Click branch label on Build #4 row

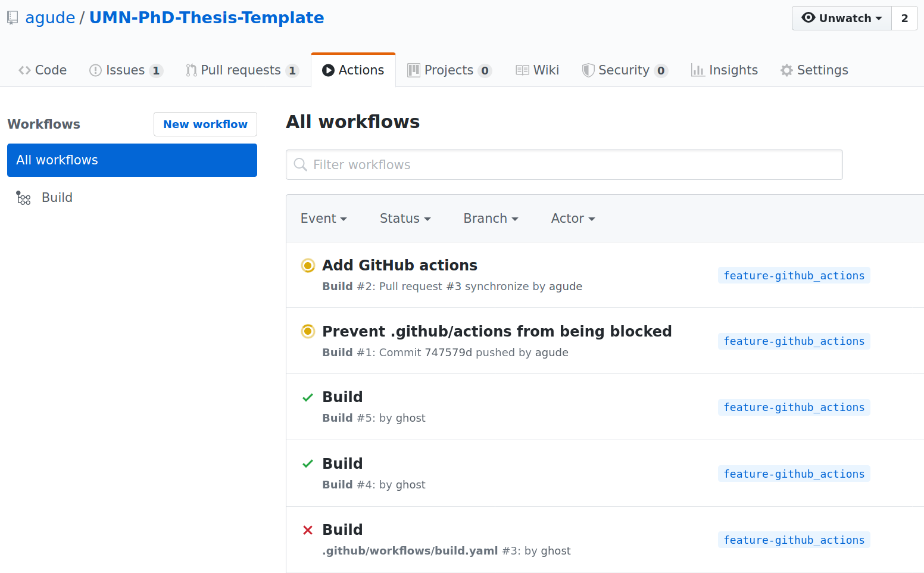[x=794, y=474]
